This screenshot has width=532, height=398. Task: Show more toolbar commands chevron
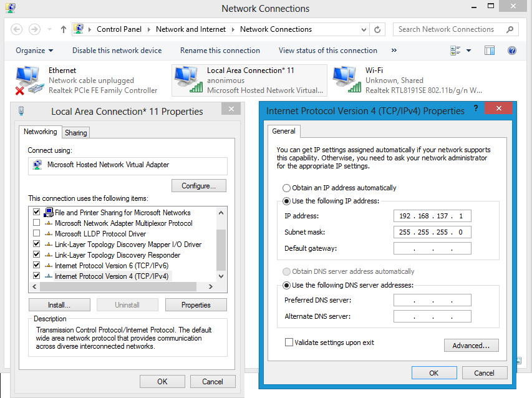click(394, 50)
